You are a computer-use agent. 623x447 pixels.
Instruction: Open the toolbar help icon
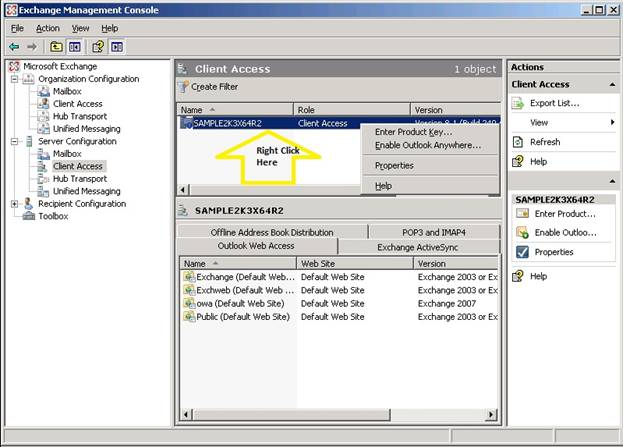tap(98, 47)
